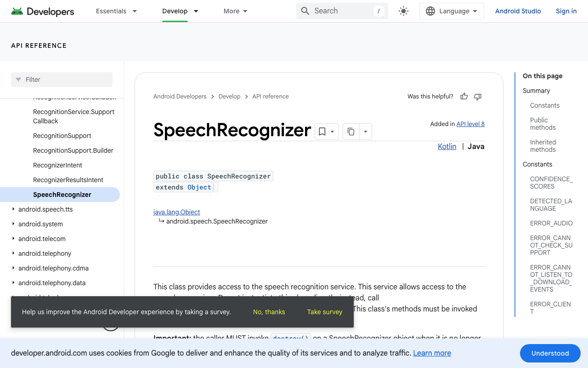Select RecognitionSupport.Builder in sidebar

[73, 150]
